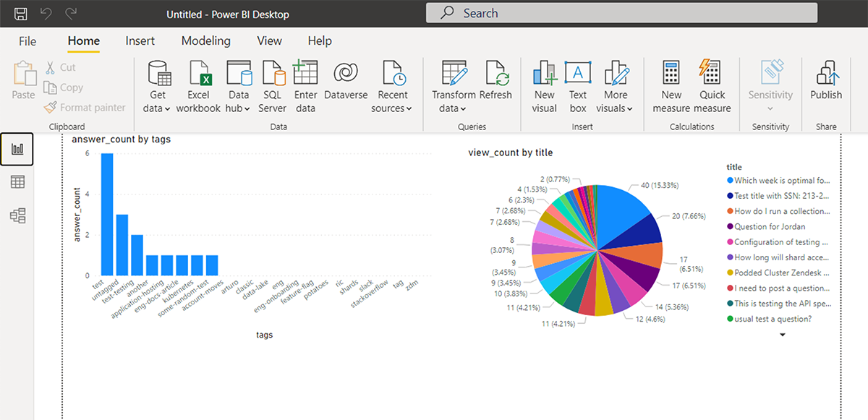Save the report with the disk icon
The image size is (868, 420).
click(21, 13)
